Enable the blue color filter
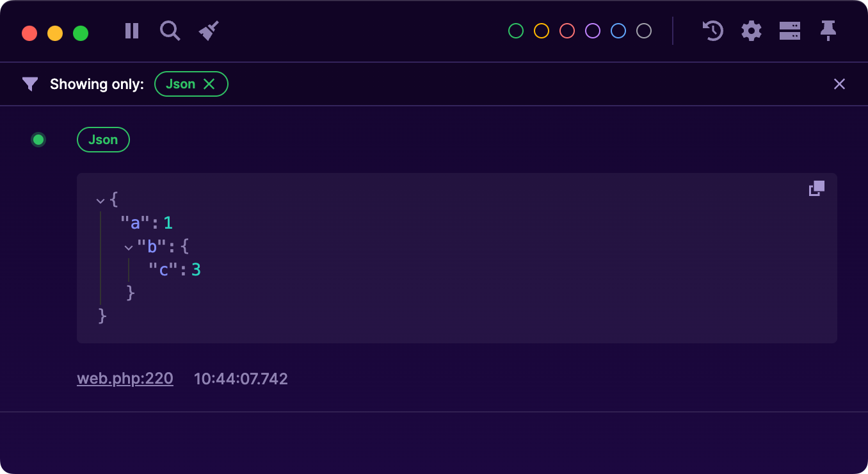 tap(618, 30)
